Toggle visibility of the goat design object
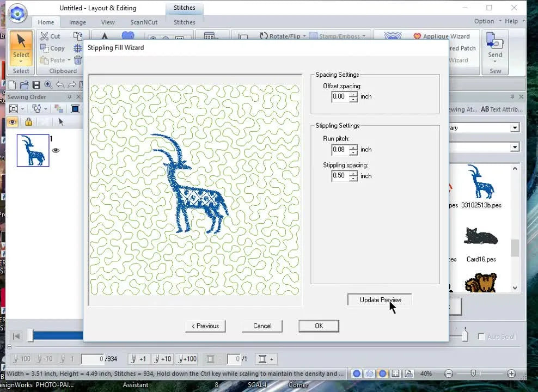 coord(56,151)
